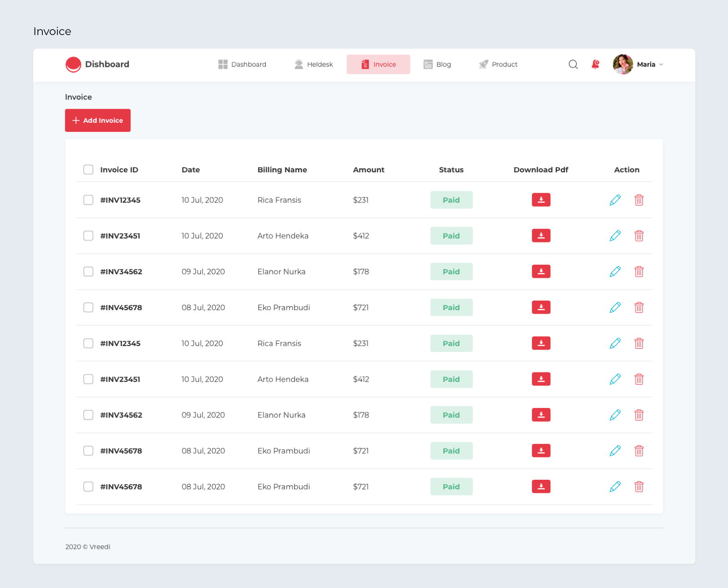Click the Add Invoice button
This screenshot has height=588, width=728.
[x=98, y=121]
